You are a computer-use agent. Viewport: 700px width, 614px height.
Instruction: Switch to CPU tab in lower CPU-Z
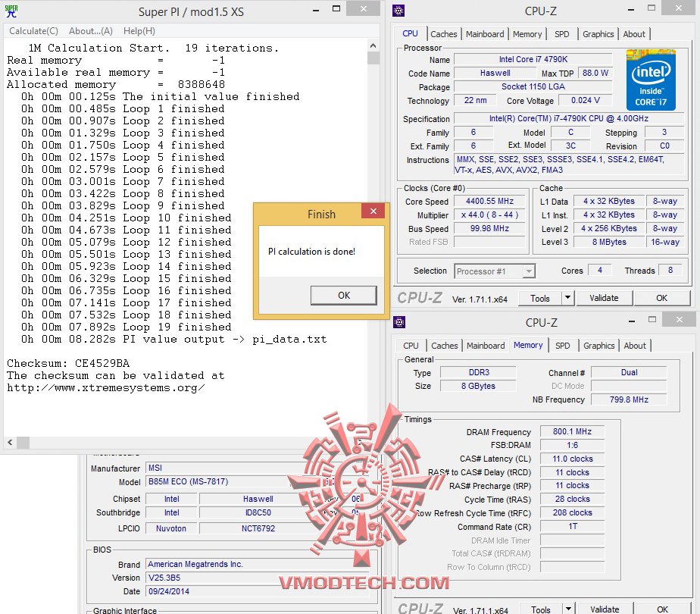tap(411, 346)
